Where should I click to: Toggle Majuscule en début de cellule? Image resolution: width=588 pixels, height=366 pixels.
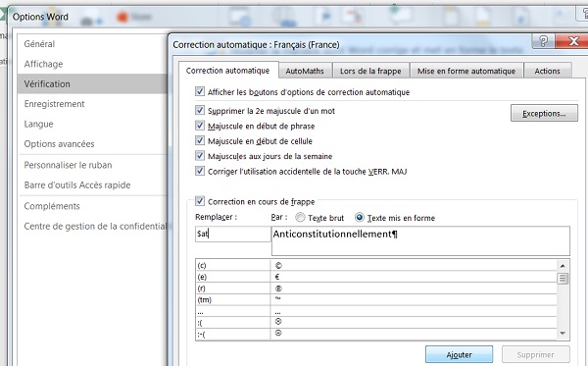pos(200,140)
